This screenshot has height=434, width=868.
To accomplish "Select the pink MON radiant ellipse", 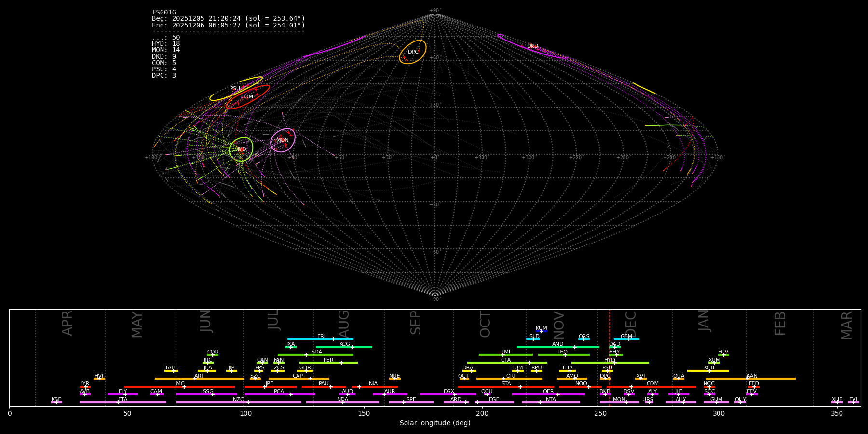I will (x=283, y=140).
